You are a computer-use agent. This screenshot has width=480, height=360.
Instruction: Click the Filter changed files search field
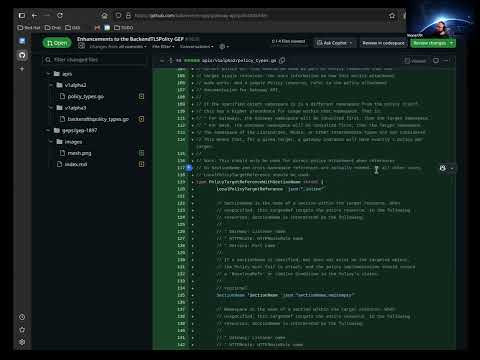point(94,60)
